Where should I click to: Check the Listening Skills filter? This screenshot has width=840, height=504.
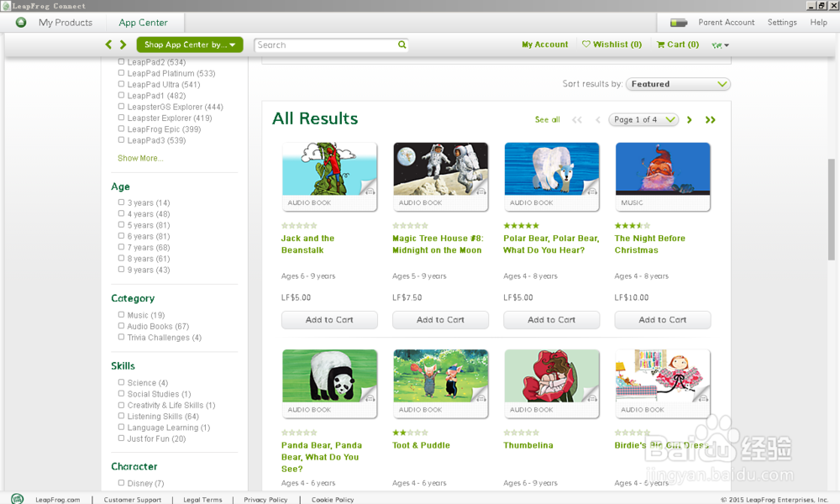coord(121,416)
